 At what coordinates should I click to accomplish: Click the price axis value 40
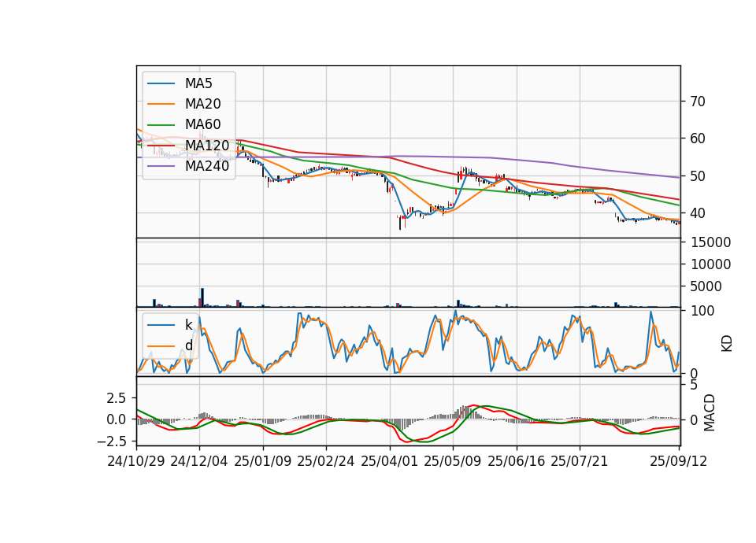(699, 213)
